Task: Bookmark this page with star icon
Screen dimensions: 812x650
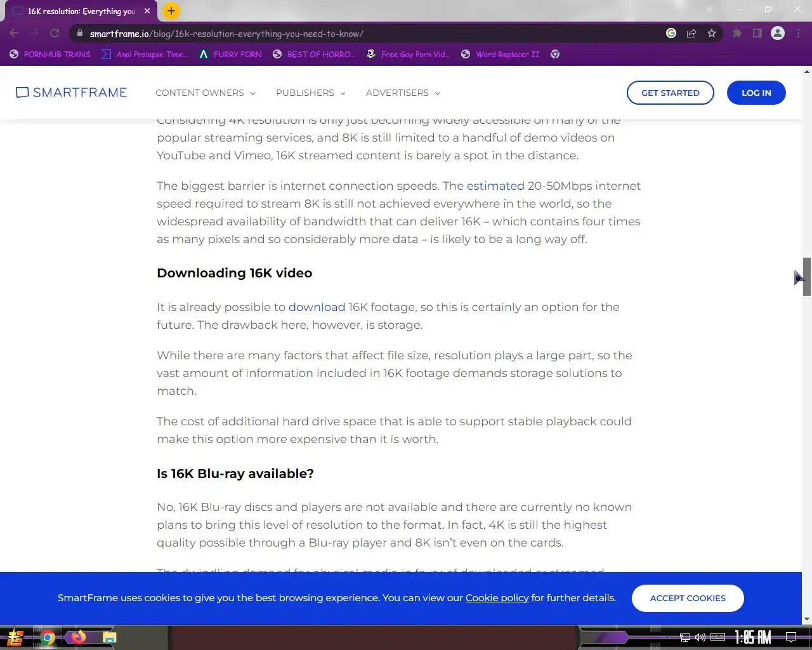Action: [x=712, y=33]
